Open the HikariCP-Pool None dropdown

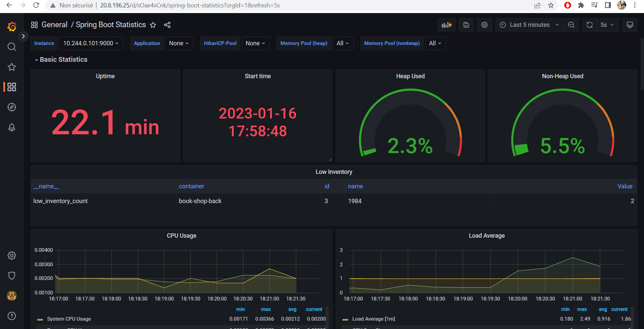point(256,43)
